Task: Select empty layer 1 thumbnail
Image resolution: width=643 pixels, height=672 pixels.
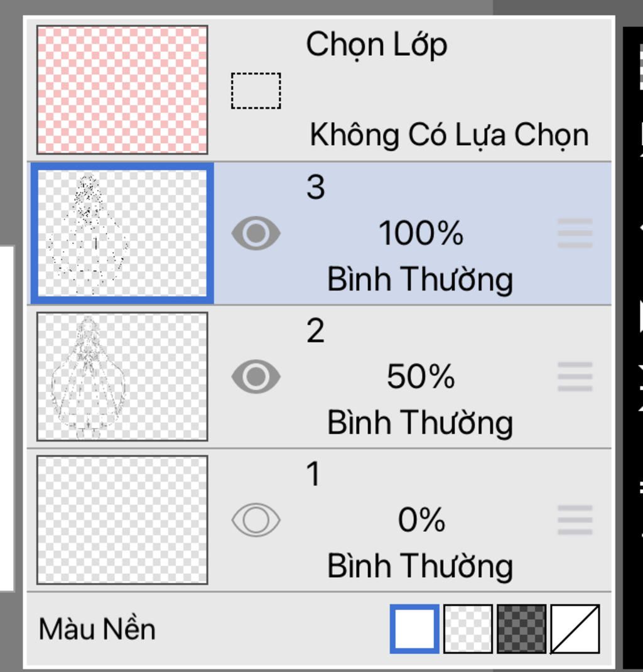Action: coord(122,520)
